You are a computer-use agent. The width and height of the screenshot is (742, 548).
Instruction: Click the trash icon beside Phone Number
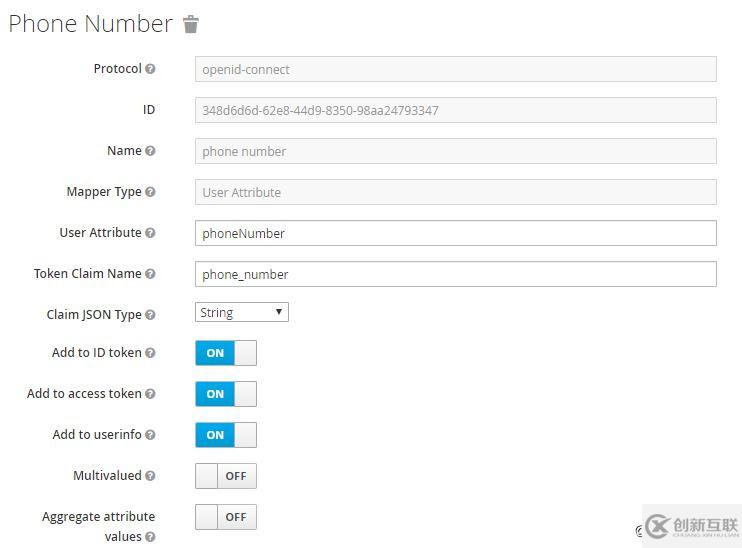(x=191, y=25)
